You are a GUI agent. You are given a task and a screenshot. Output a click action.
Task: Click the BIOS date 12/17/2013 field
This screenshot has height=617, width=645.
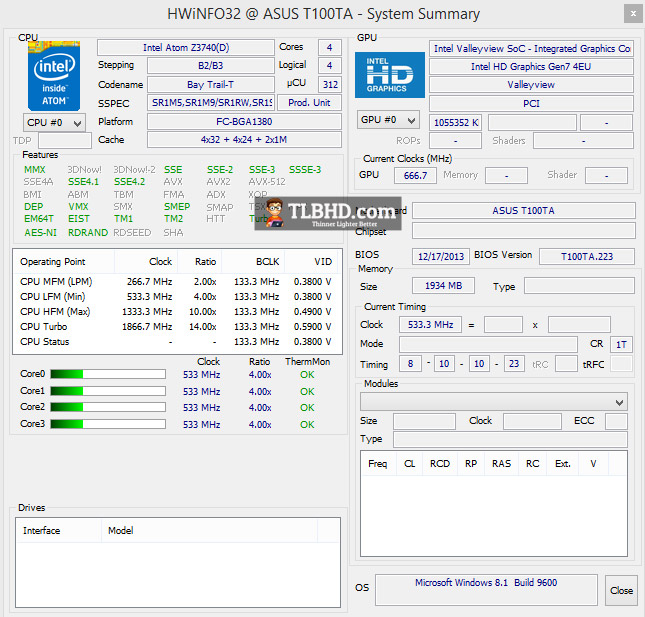point(441,256)
